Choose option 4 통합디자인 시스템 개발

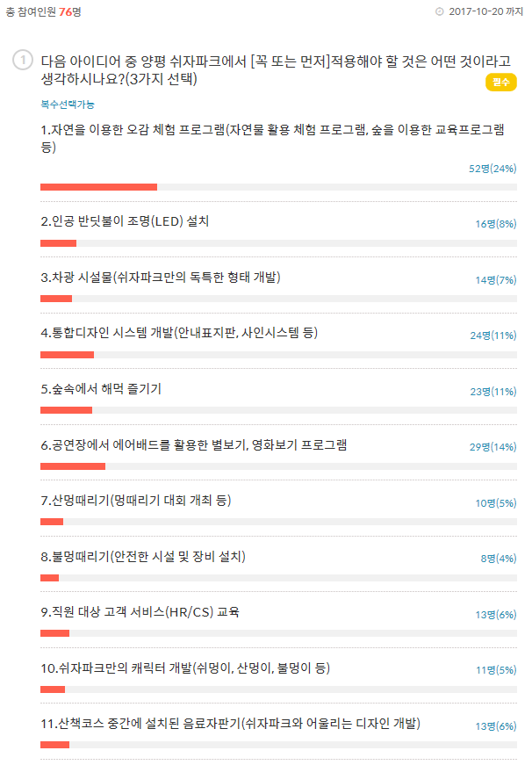pos(179,333)
